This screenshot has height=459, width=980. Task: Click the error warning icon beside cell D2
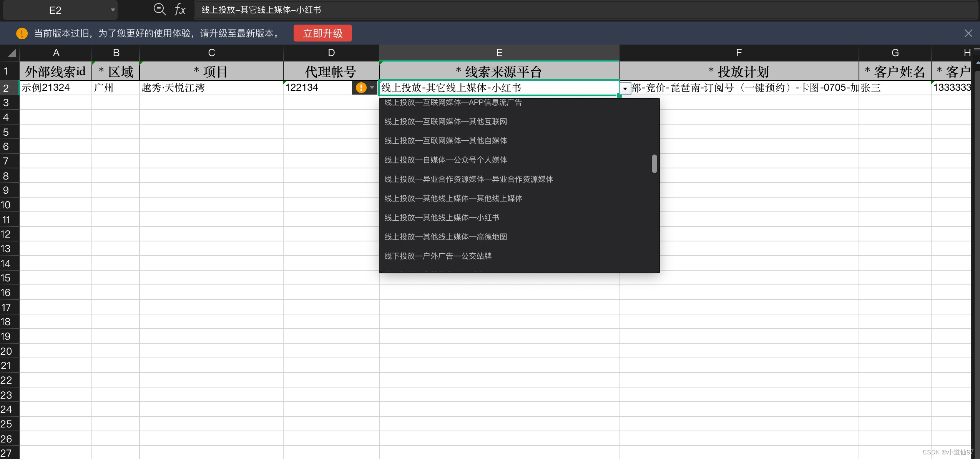click(x=361, y=88)
